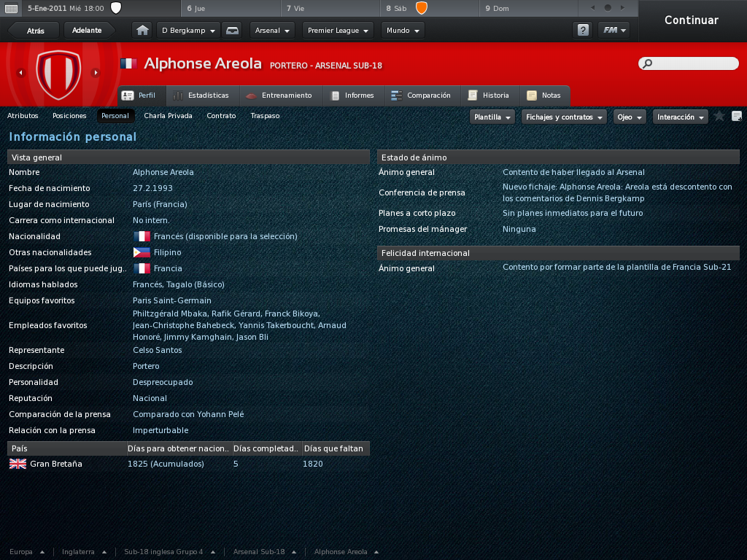Open the Interacción dropdown

coord(681,117)
